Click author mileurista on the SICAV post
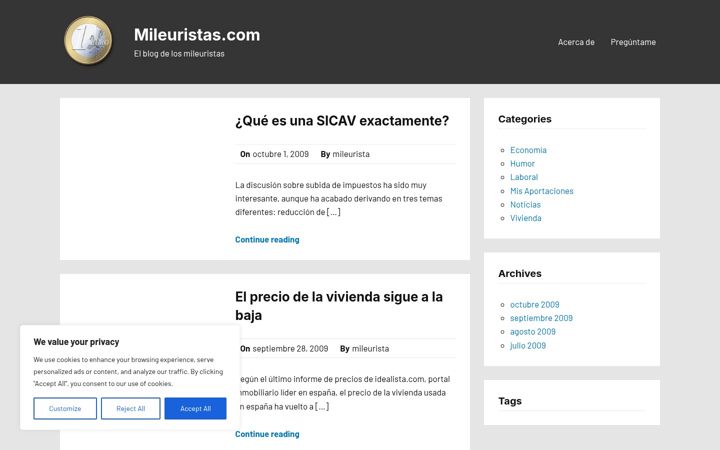Screen dimensions: 720x450 click(351, 154)
